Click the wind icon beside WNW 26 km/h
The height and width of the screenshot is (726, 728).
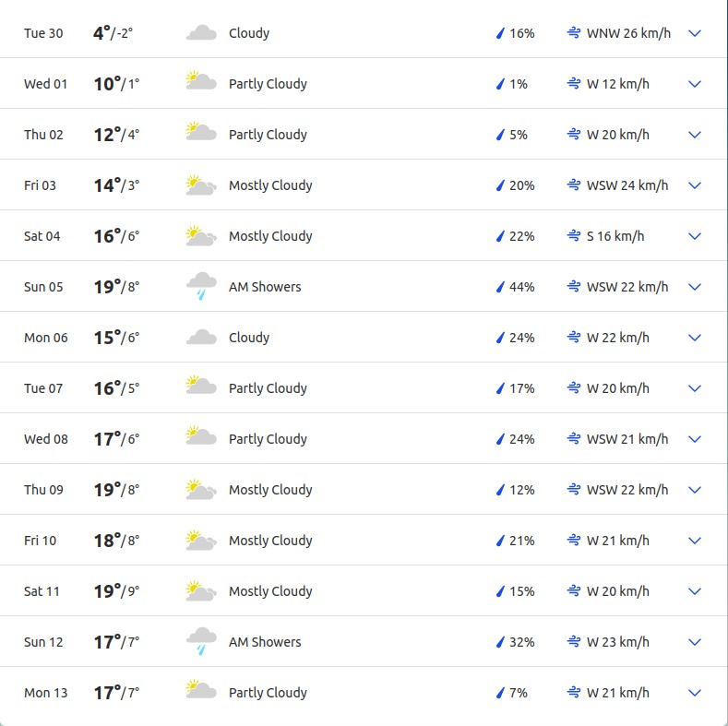click(574, 33)
